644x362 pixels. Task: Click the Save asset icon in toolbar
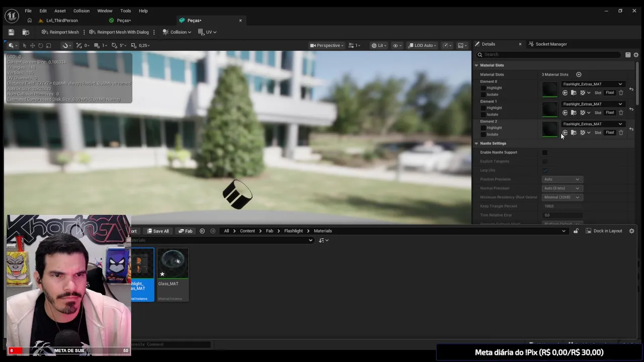pos(12,32)
